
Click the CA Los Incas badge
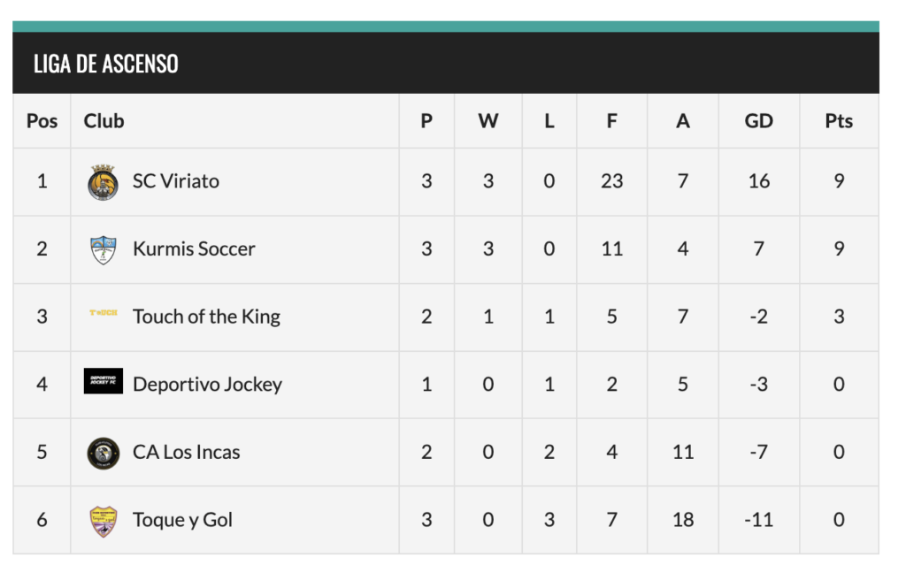pyautogui.click(x=104, y=453)
